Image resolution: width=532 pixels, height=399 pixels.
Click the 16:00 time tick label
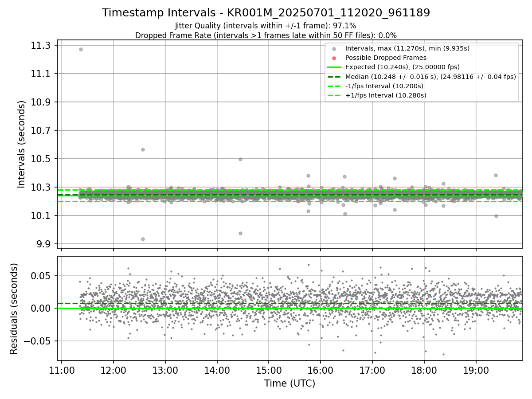click(x=321, y=370)
